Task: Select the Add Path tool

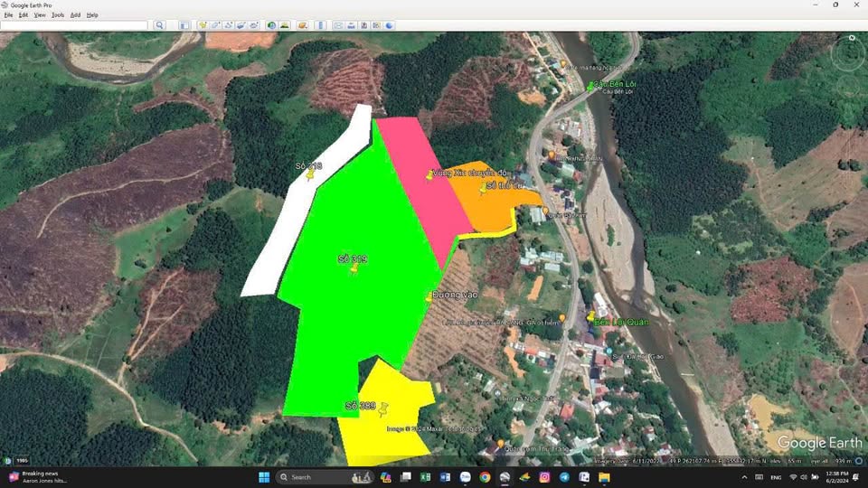Action: (228, 25)
